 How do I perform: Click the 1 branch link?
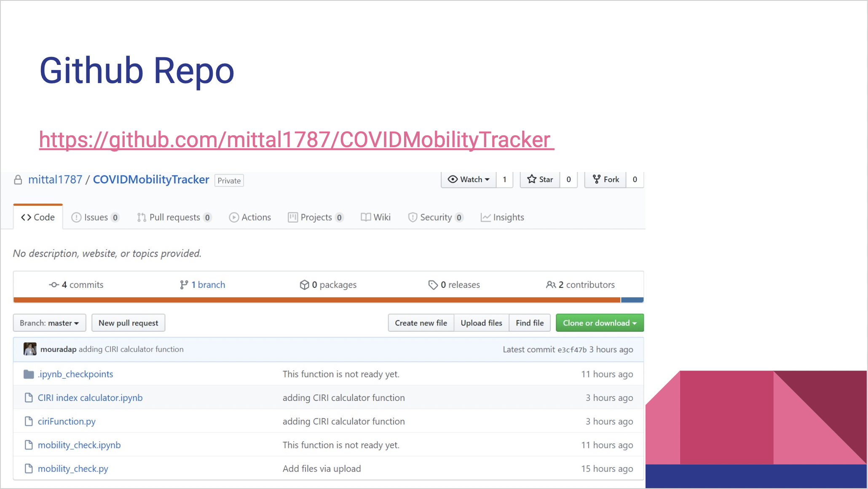coord(208,285)
